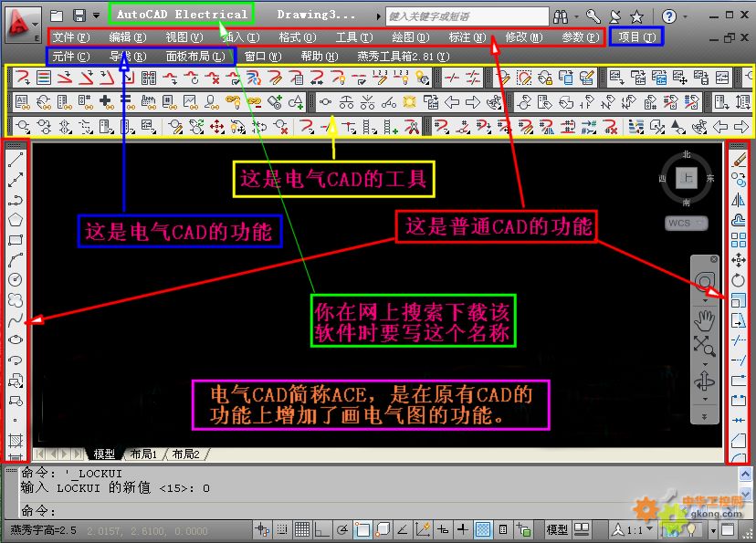Viewport: 756px width, 543px height.
Task: Choose the Trim tool
Action: (x=738, y=340)
